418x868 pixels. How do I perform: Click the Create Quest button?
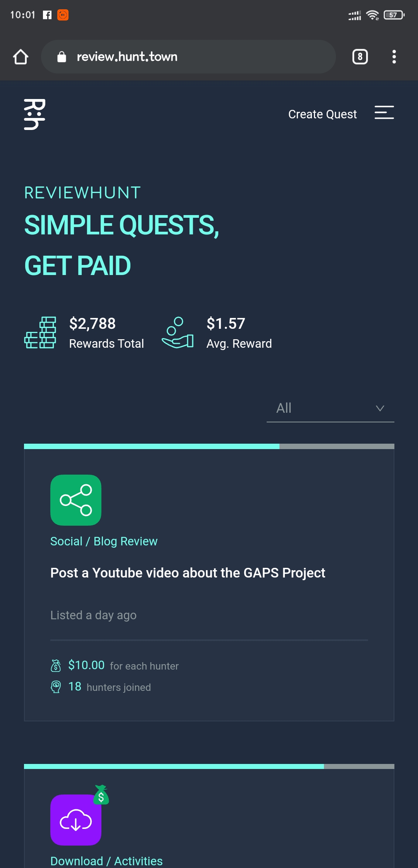click(322, 114)
